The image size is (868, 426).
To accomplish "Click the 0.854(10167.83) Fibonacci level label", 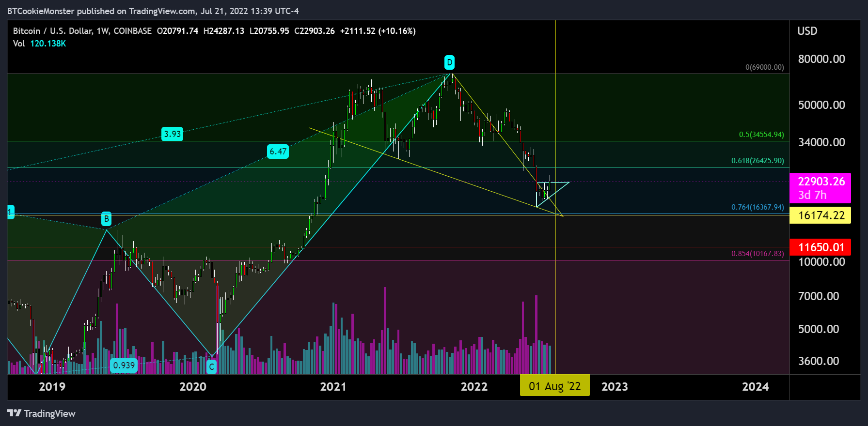I will [x=758, y=254].
